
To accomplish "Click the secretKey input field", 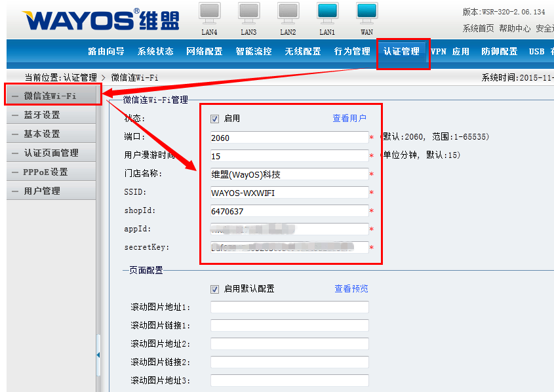I will point(289,248).
